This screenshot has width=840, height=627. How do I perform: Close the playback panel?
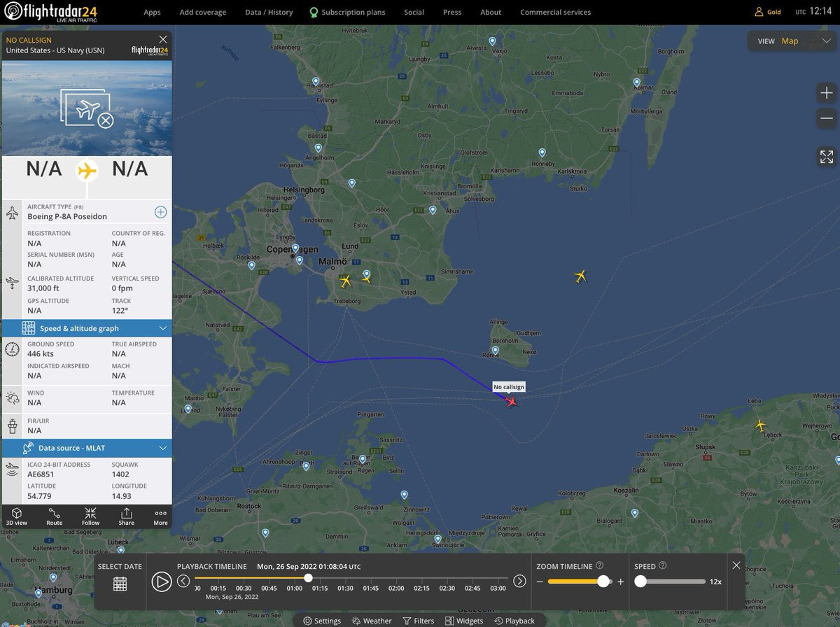pos(736,565)
